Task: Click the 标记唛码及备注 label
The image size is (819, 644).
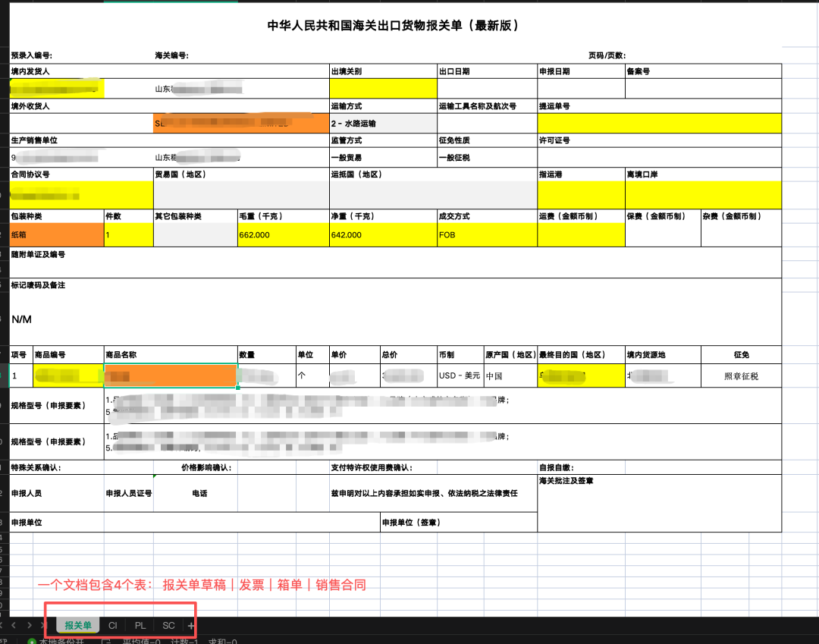Action: point(38,285)
